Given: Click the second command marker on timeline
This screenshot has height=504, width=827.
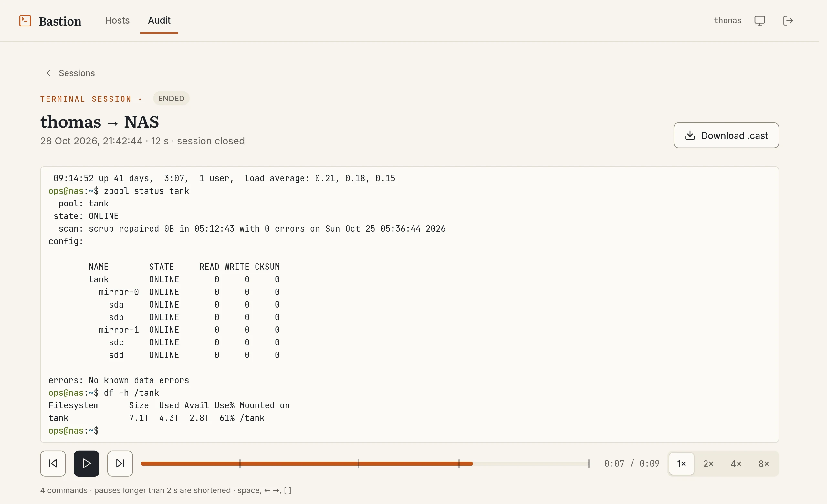Looking at the screenshot, I should coord(358,463).
